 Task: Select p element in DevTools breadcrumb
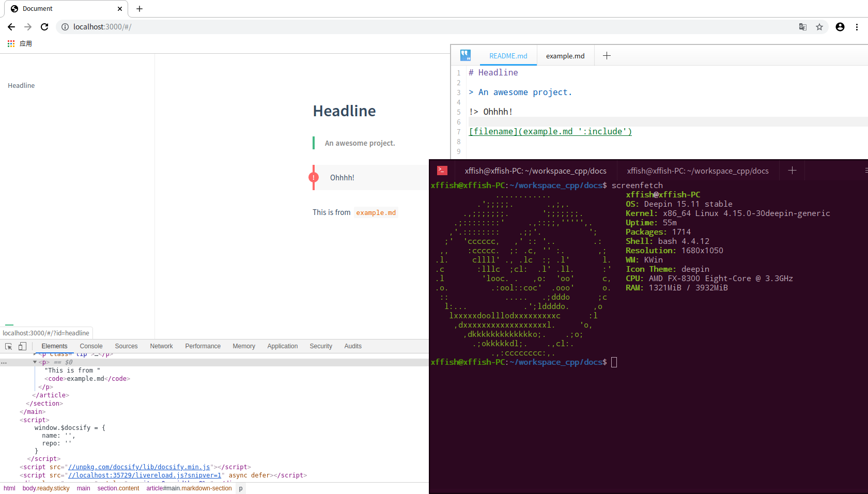coord(241,488)
